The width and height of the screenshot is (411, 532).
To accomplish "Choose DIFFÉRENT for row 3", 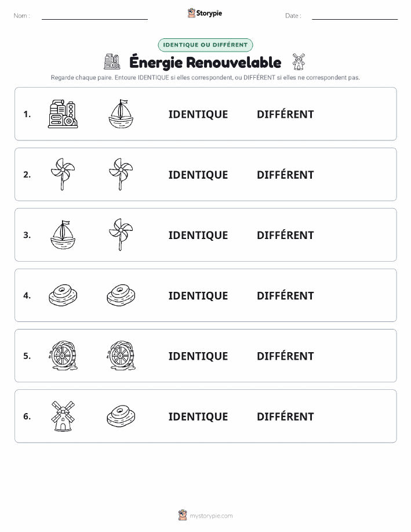I will 285,235.
